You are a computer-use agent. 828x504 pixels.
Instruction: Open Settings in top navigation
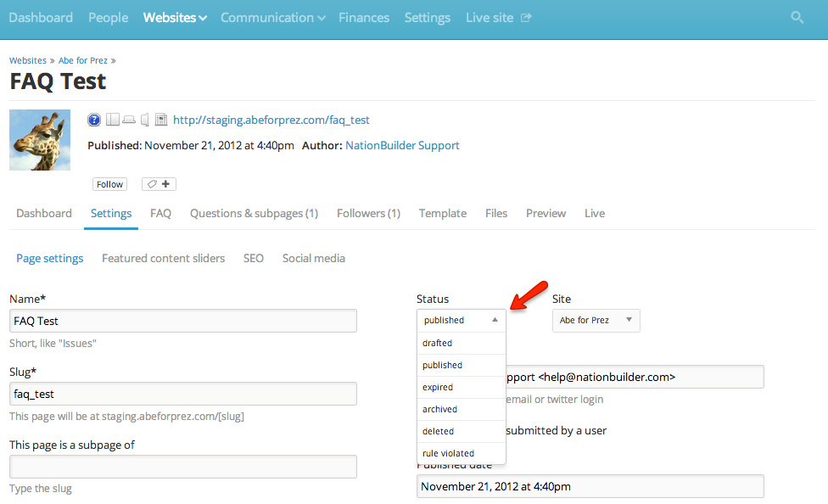point(428,18)
